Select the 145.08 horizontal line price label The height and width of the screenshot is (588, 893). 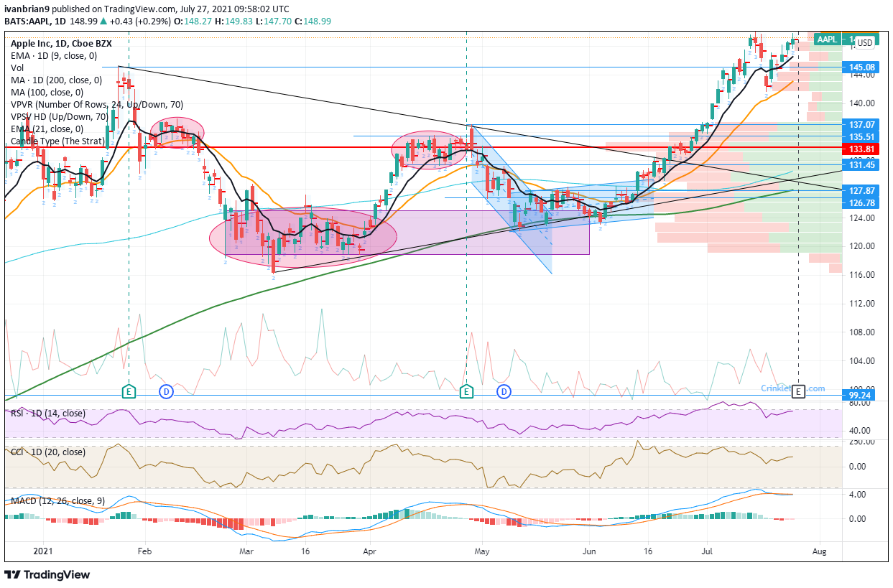[861, 67]
